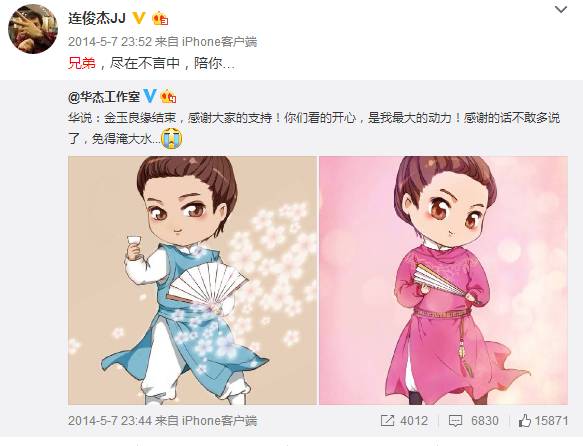Open the post timestamp 2014-5-7 23:52
This screenshot has height=446, width=583.
pos(110,42)
